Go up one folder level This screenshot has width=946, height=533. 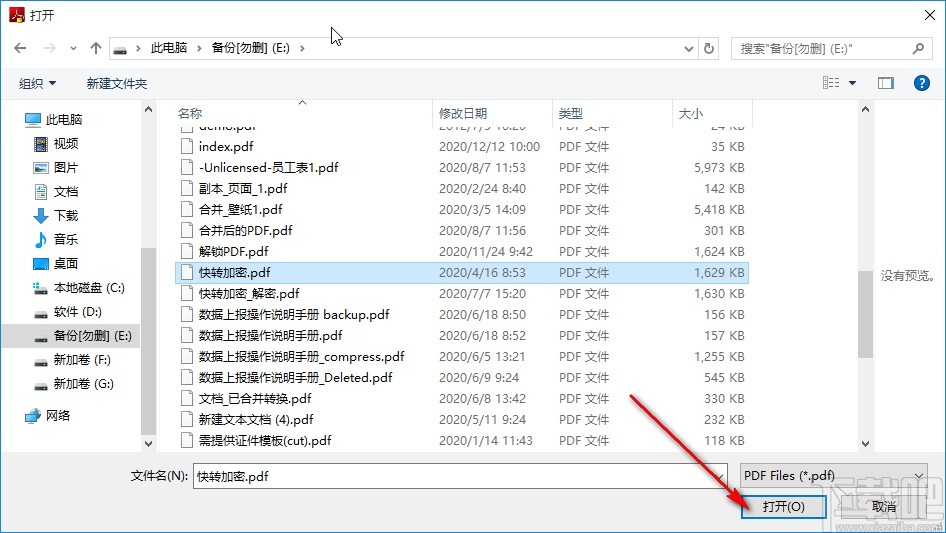[x=95, y=48]
